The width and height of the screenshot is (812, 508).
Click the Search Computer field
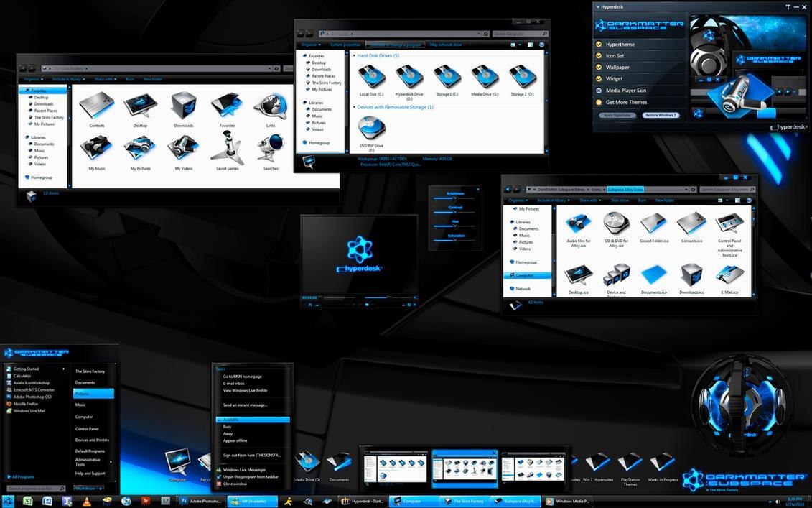pyautogui.click(x=519, y=34)
